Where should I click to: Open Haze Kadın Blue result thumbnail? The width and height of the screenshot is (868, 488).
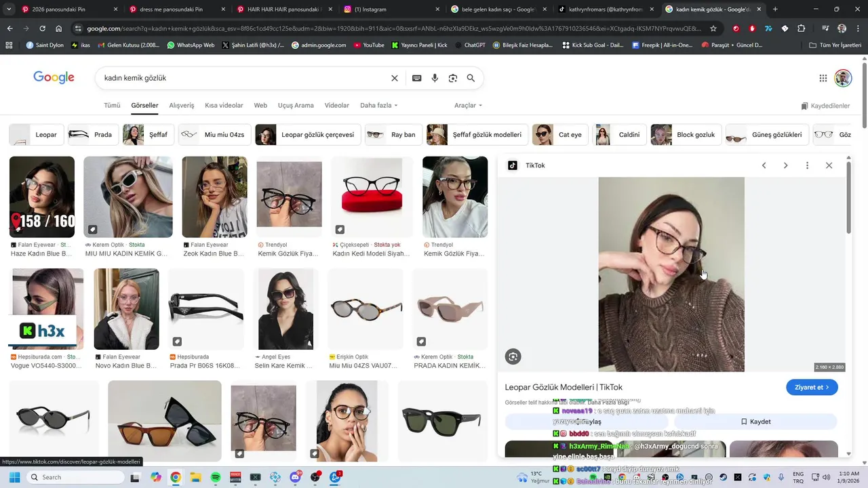[x=42, y=197]
